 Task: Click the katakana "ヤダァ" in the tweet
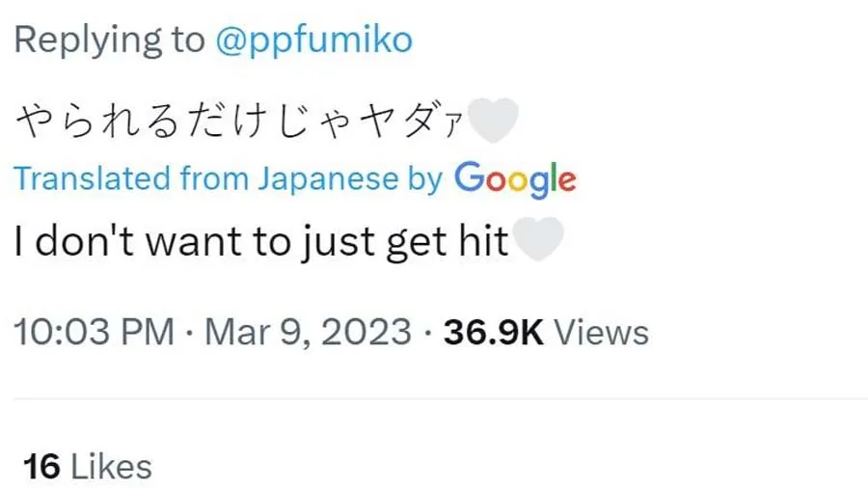click(x=423, y=122)
